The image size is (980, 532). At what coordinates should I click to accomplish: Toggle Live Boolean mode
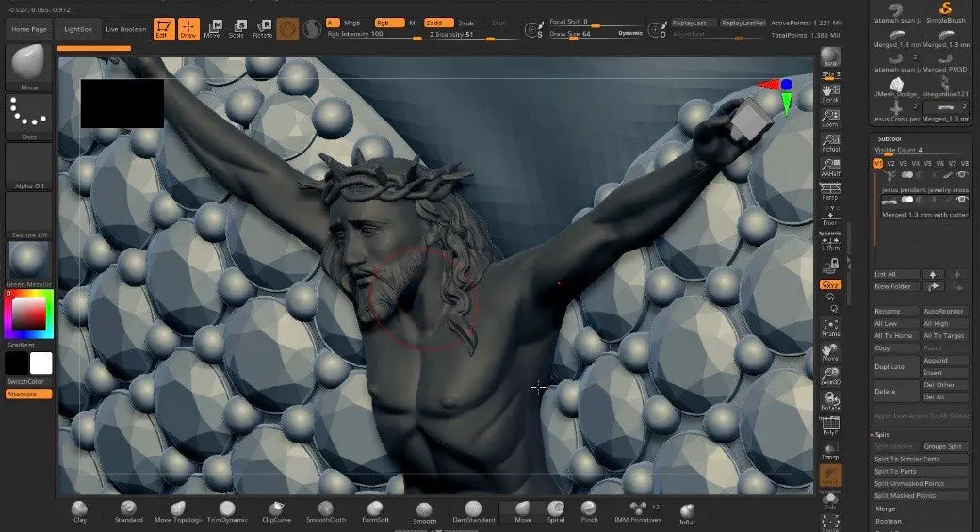125,29
